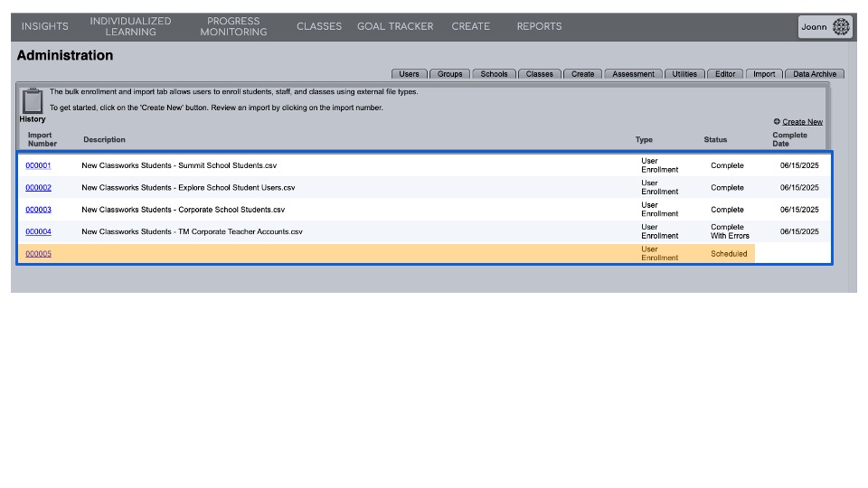Open Progress Monitoring menu
Viewport: 868px width, 488px height.
pyautogui.click(x=233, y=26)
